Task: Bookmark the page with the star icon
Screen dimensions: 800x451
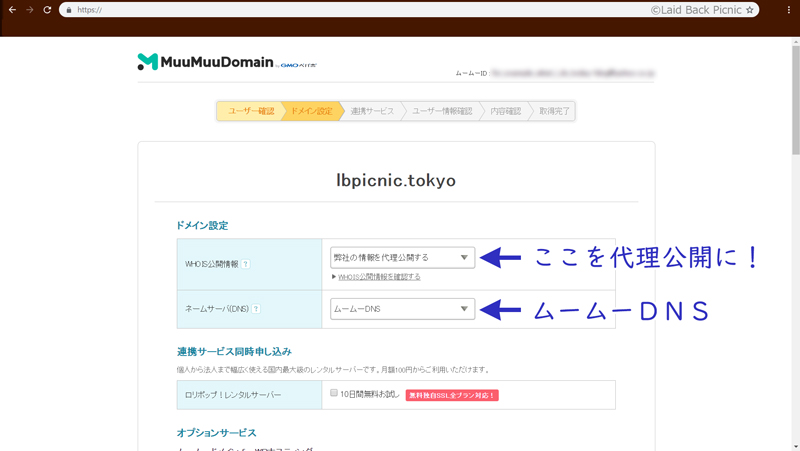Action: (749, 10)
